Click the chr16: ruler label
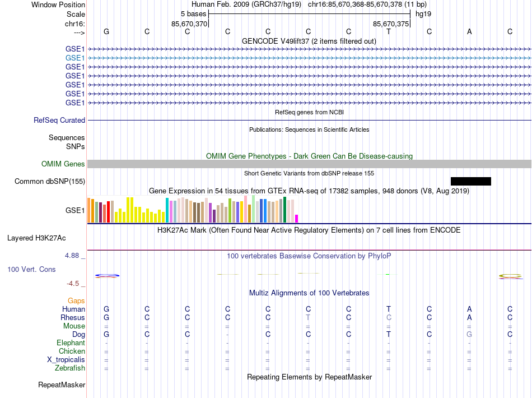532x398 pixels. [x=75, y=24]
